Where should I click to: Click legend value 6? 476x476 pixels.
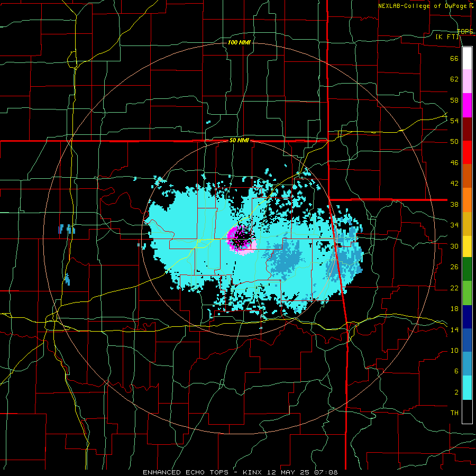click(x=456, y=371)
